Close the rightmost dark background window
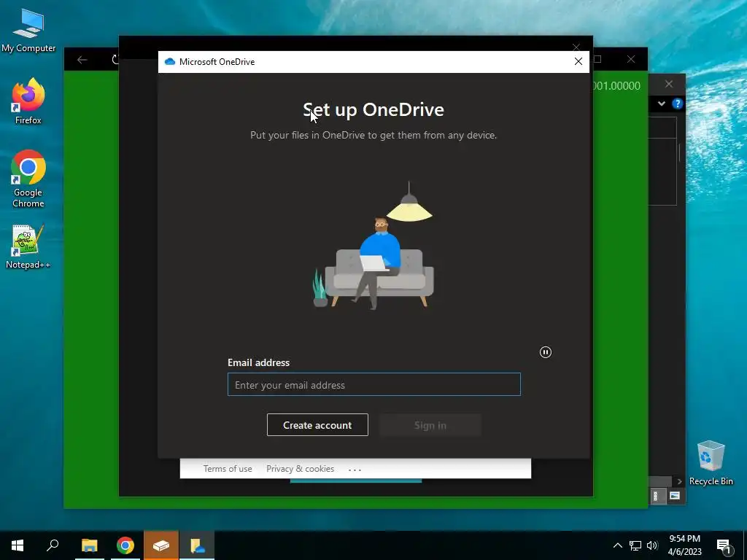The image size is (747, 560). pyautogui.click(x=669, y=85)
